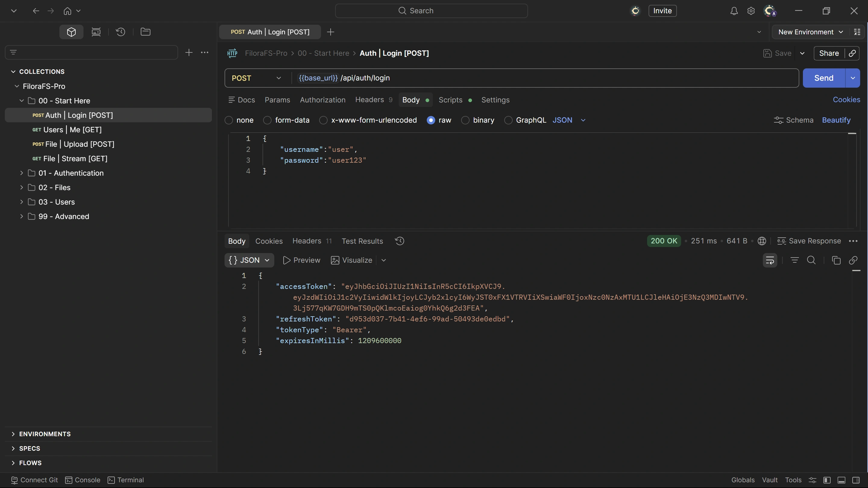Open the POST method dropdown

(x=256, y=78)
